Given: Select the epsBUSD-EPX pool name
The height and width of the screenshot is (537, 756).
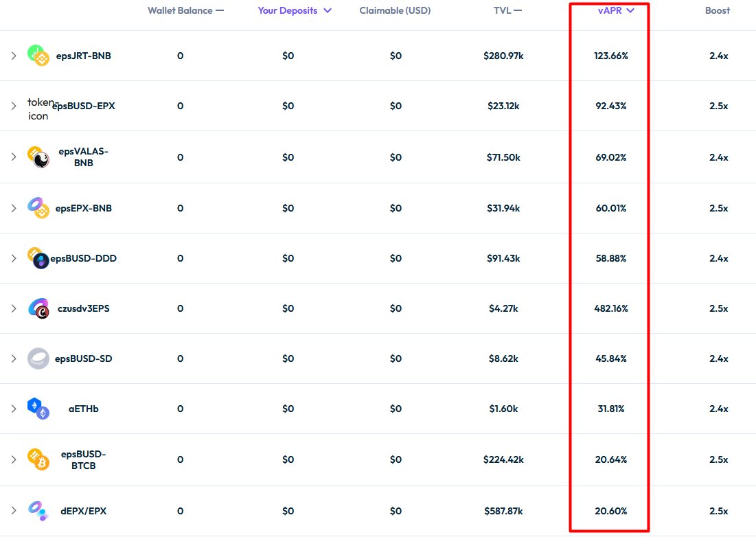Looking at the screenshot, I should pyautogui.click(x=83, y=106).
